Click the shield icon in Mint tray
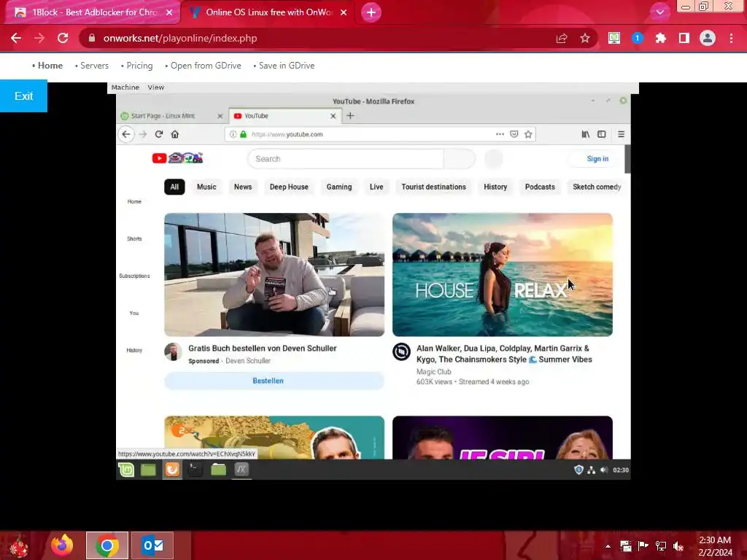Image resolution: width=747 pixels, height=560 pixels. point(578,470)
